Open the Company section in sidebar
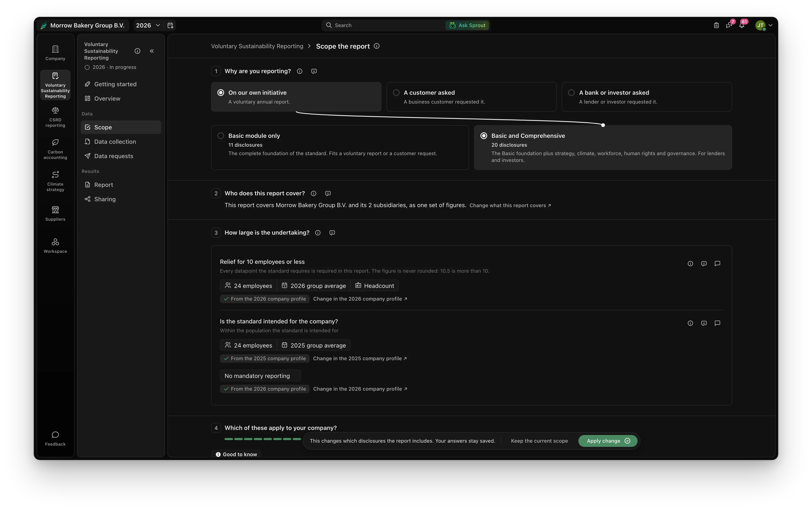 coord(55,53)
